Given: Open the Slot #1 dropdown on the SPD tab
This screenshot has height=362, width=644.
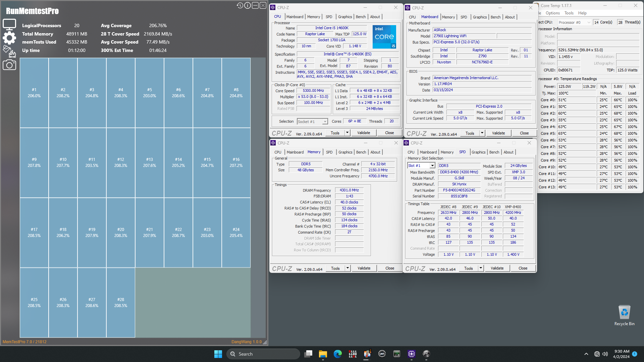Looking at the screenshot, I should point(433,165).
